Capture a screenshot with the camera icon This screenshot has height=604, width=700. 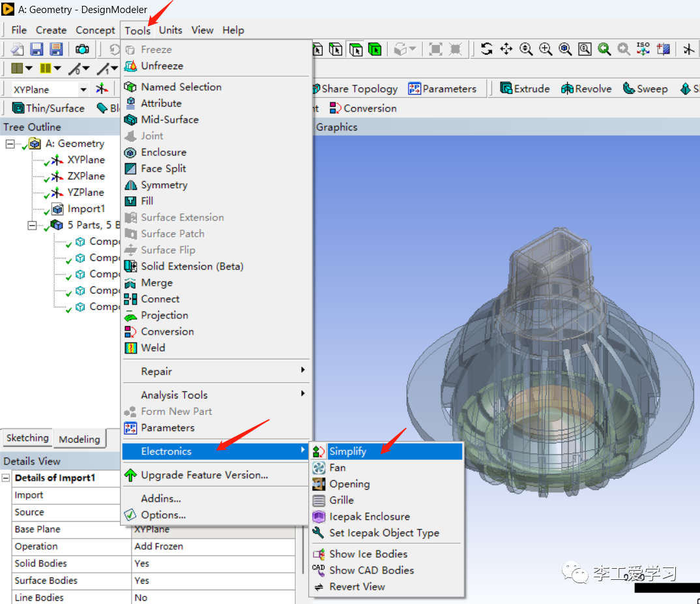pos(82,49)
